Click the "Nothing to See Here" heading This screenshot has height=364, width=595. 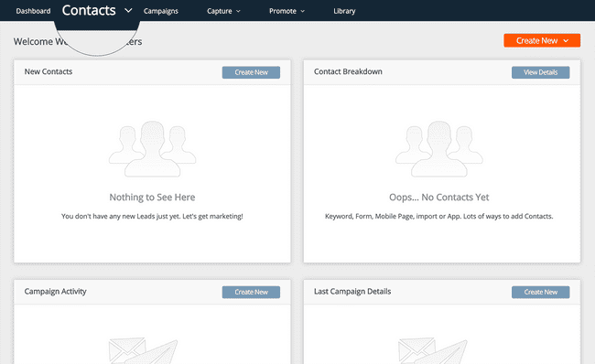tap(152, 198)
